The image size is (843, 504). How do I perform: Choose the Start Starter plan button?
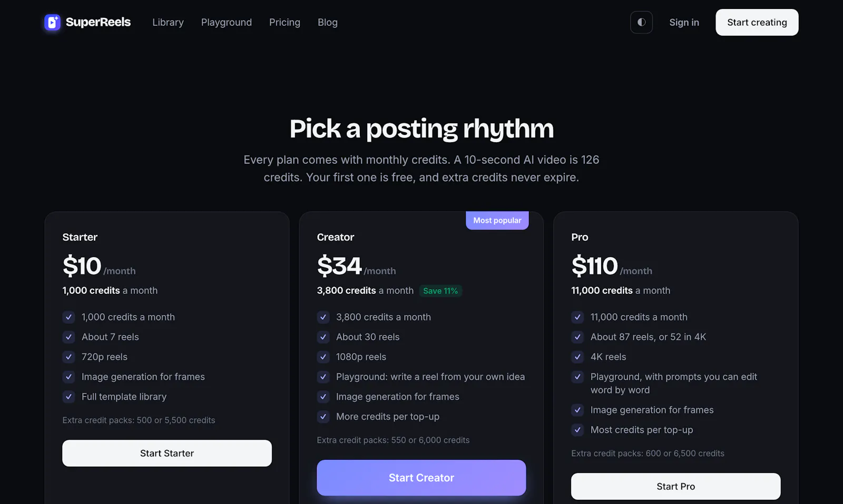(x=167, y=453)
